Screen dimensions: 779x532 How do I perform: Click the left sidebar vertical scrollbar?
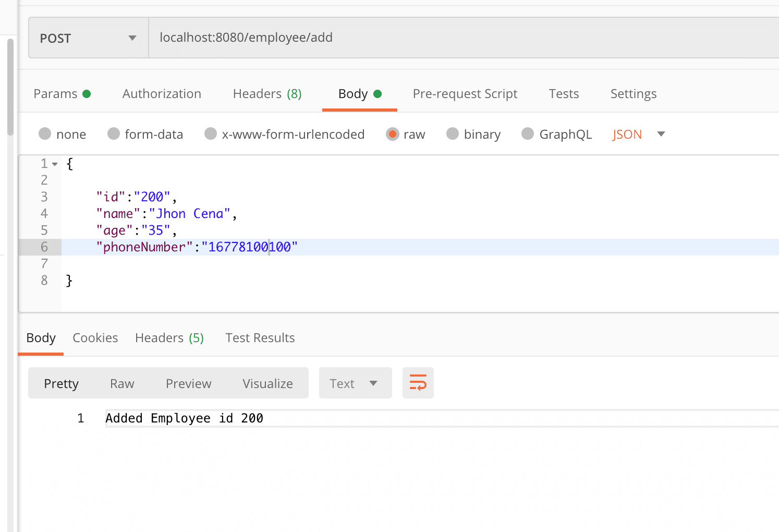pos(10,86)
